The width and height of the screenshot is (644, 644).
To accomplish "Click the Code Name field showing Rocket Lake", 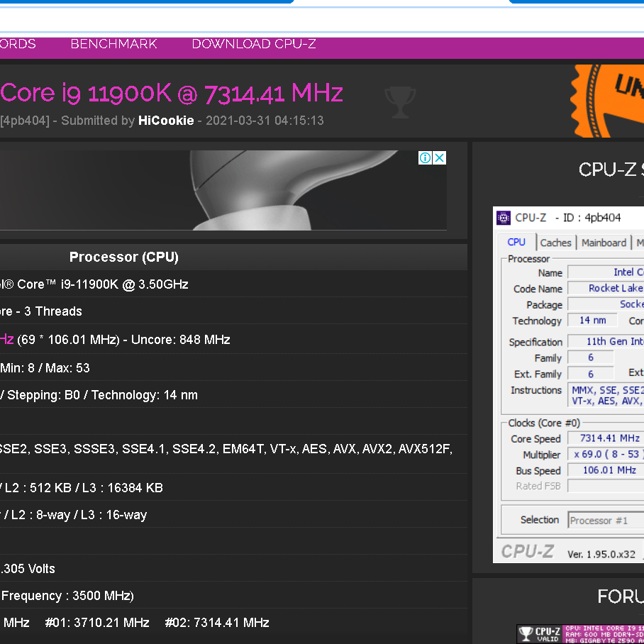I will [606, 289].
